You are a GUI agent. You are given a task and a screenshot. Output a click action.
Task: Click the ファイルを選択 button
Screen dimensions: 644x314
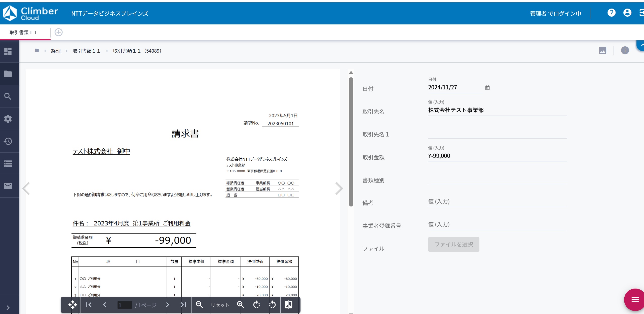click(453, 244)
